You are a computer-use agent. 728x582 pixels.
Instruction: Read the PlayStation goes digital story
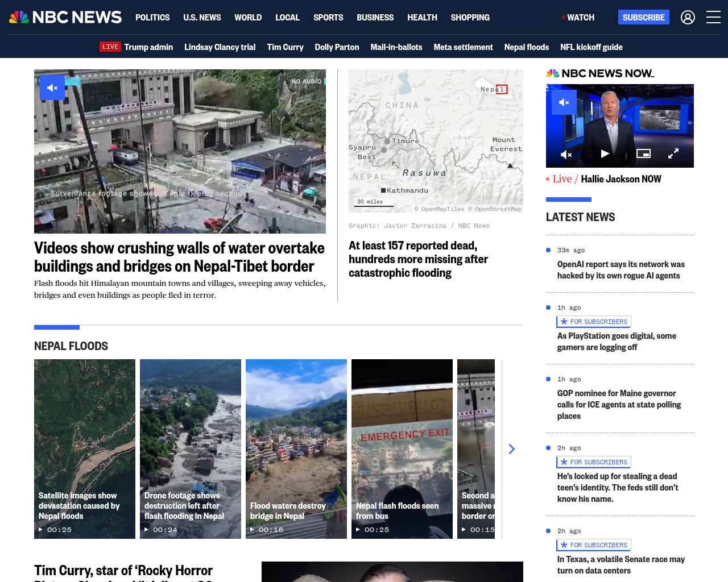tap(617, 342)
